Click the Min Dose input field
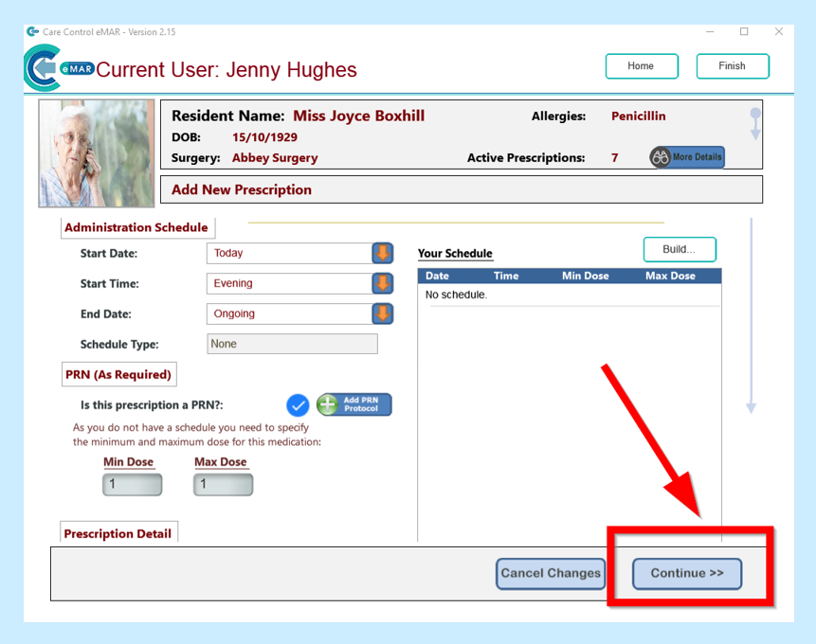The height and width of the screenshot is (644, 816). click(132, 484)
